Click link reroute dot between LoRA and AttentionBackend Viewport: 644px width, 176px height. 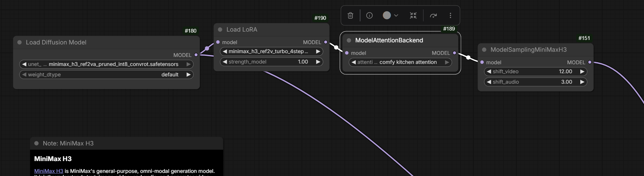(x=336, y=48)
